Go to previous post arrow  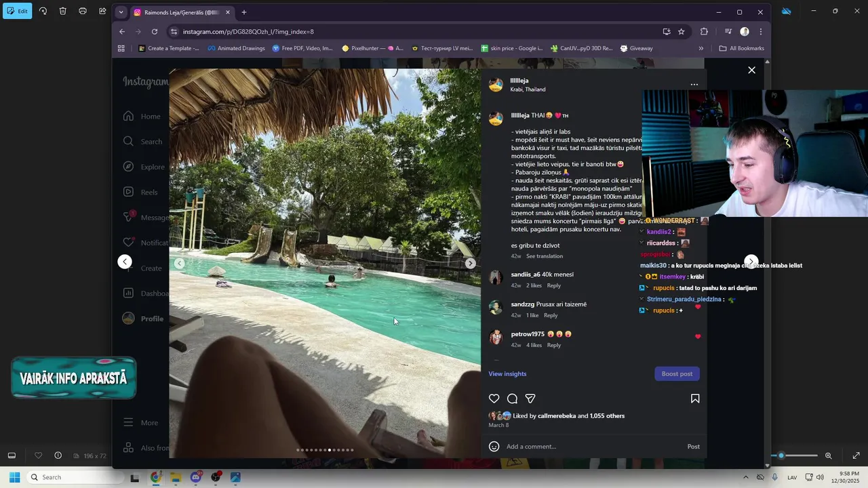click(x=125, y=262)
